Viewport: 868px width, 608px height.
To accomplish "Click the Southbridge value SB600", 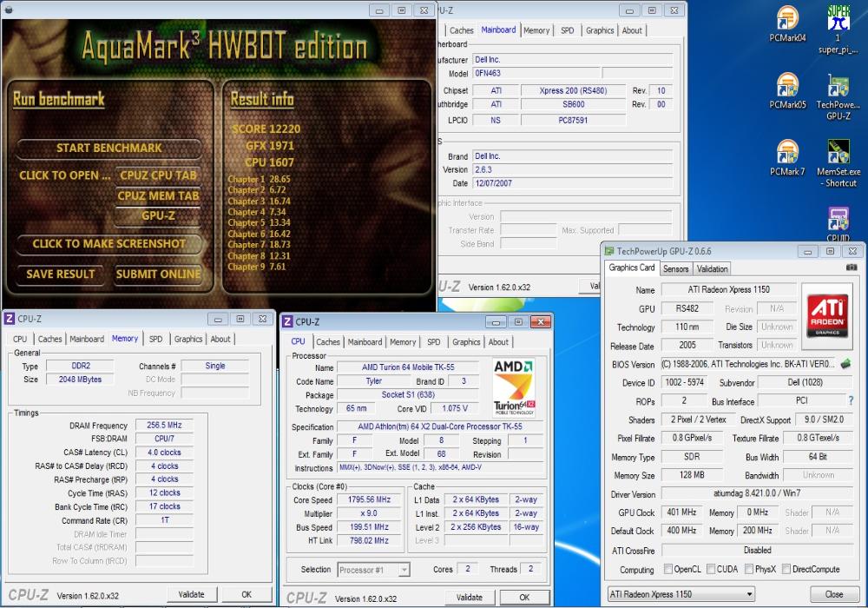I will coord(573,104).
